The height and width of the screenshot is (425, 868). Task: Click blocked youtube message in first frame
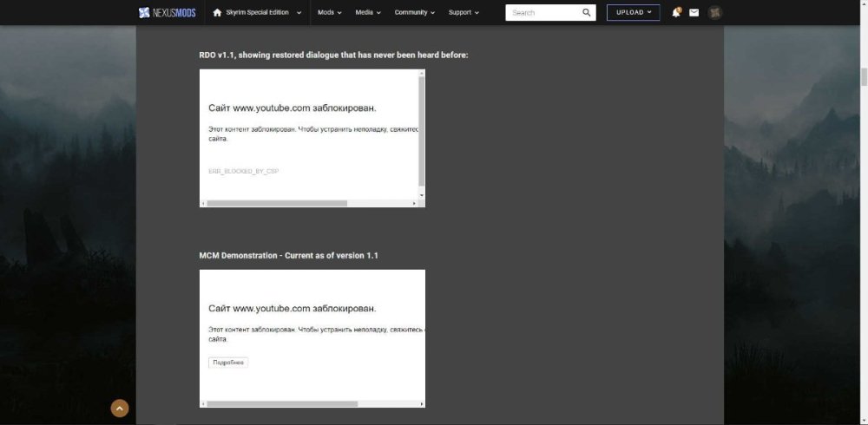293,108
